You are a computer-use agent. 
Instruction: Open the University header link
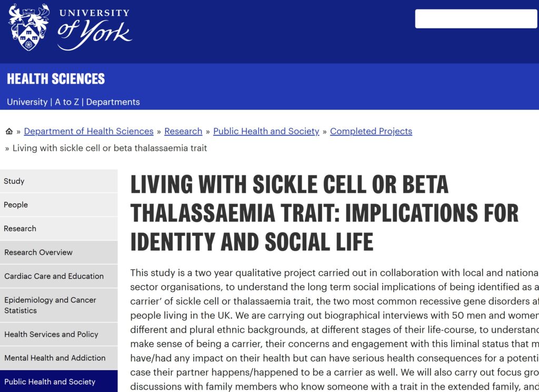(27, 102)
